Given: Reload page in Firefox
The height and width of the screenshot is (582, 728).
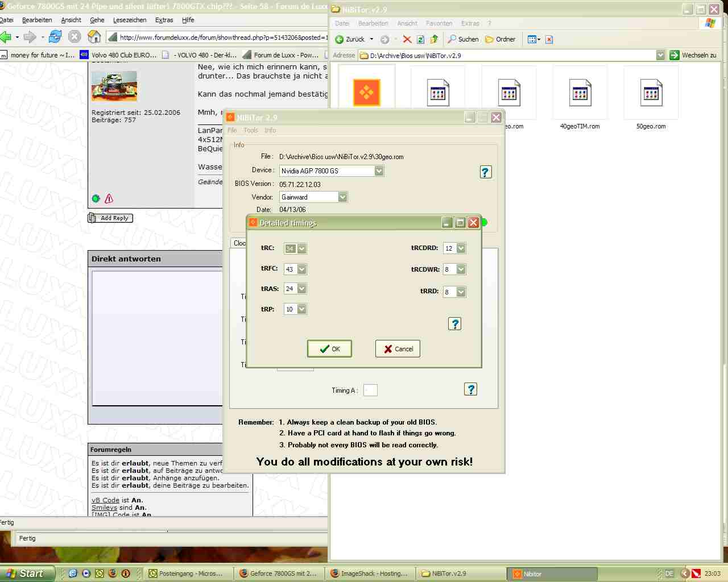Looking at the screenshot, I should [x=55, y=37].
